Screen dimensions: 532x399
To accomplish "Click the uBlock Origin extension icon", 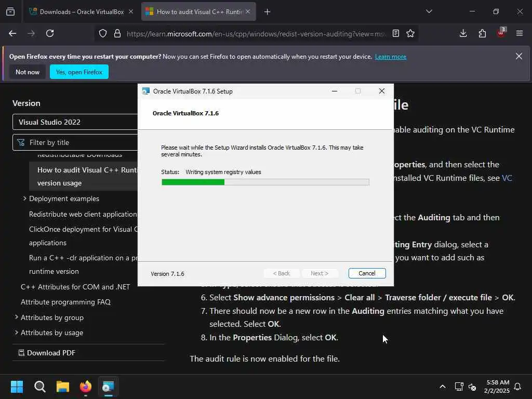I will 501,33.
